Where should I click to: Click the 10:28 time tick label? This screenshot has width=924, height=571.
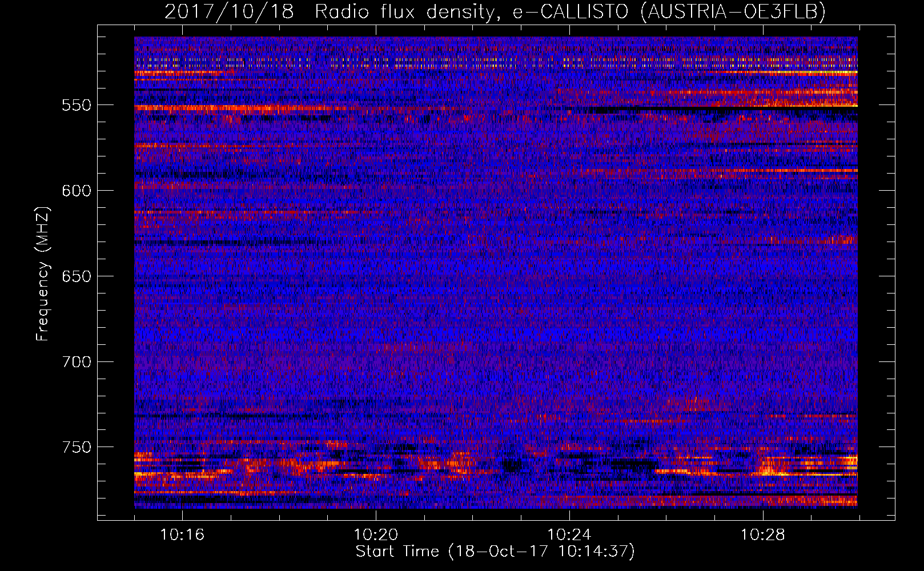point(763,535)
